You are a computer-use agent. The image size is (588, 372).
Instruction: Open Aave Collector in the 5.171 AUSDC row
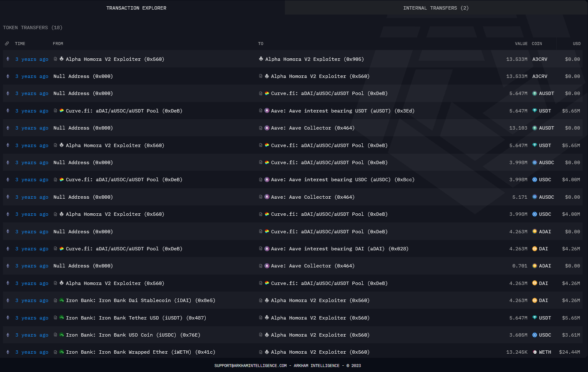click(313, 197)
